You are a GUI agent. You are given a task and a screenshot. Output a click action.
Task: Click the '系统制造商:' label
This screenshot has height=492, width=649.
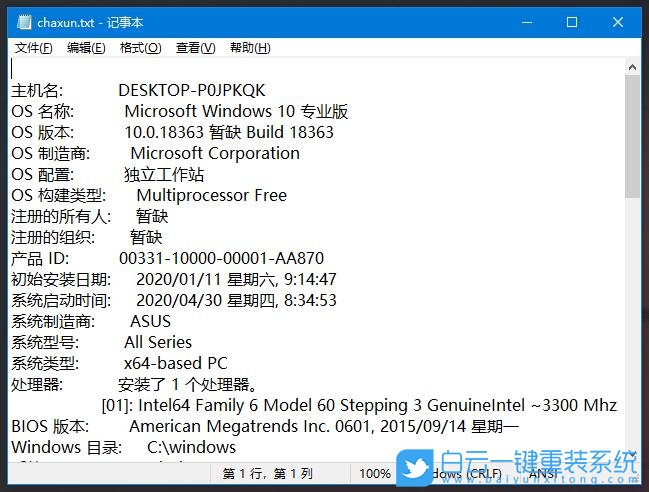coord(53,322)
